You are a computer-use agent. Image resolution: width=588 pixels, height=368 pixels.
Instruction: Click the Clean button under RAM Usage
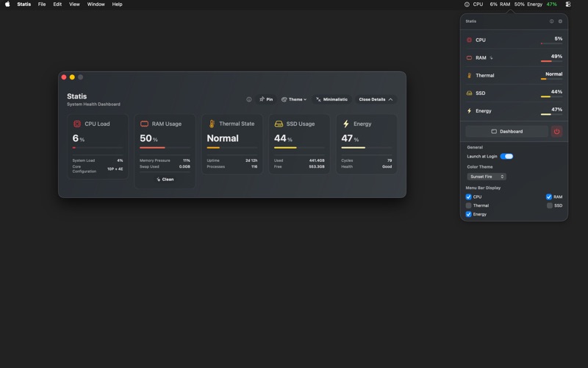tap(165, 180)
